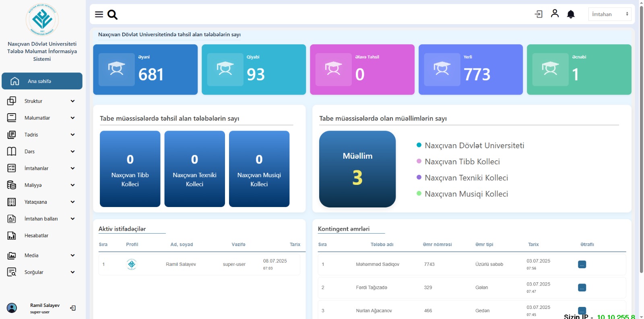Click the logout icon beside Ramil Salayev
This screenshot has width=644, height=319.
tap(73, 308)
